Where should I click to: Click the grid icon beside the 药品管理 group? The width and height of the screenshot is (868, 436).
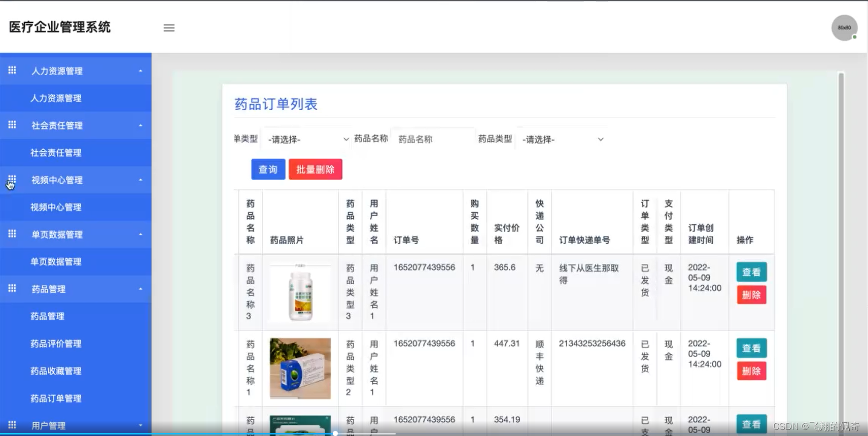tap(12, 288)
